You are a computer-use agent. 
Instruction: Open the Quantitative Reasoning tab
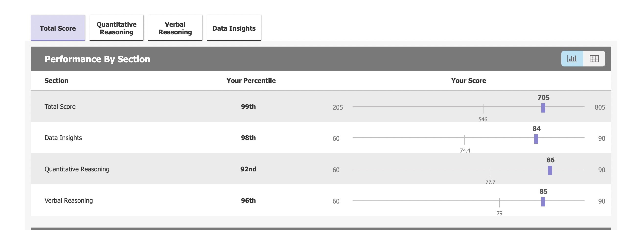[x=116, y=28]
